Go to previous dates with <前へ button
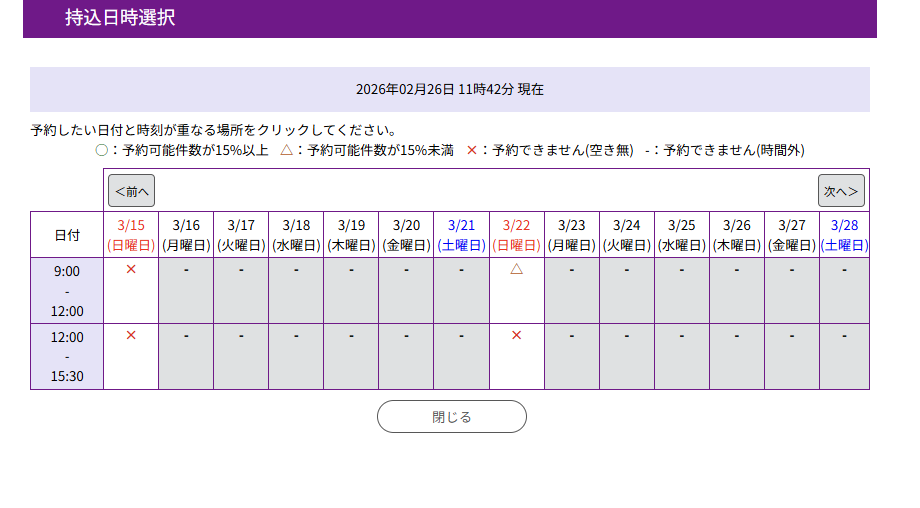920x508 pixels. click(131, 190)
